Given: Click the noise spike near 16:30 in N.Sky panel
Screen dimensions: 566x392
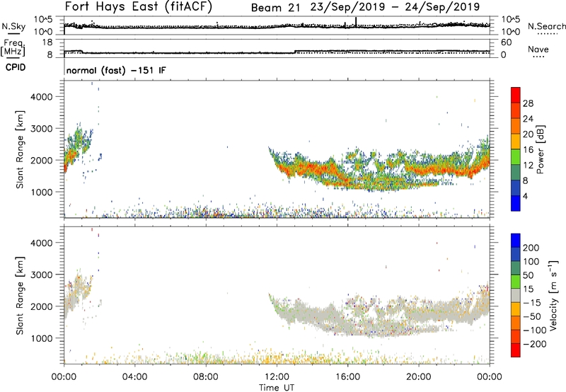Looking at the screenshot, I should tap(356, 22).
